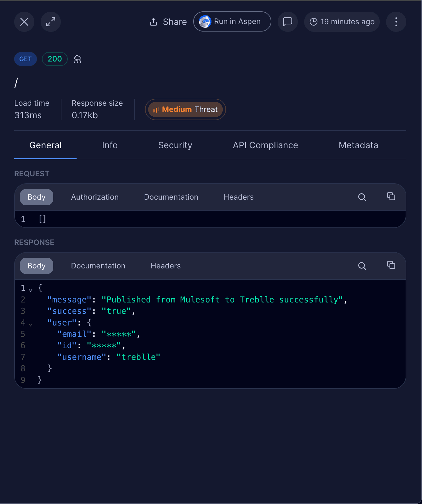Click the 0.17kb response size value
Viewport: 422px width, 504px height.
tap(85, 115)
